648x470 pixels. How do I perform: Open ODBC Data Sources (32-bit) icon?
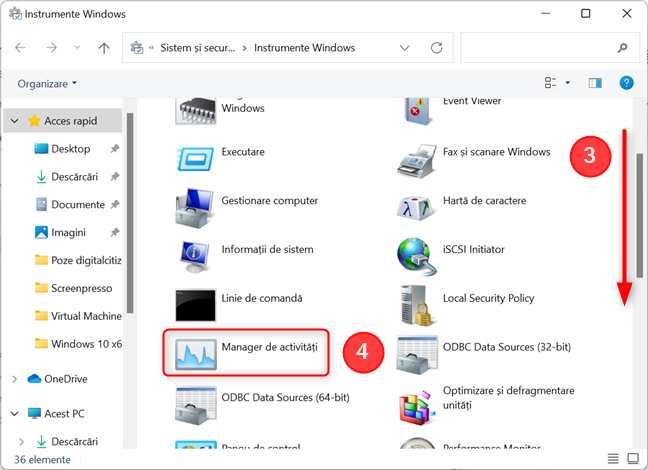pos(417,355)
